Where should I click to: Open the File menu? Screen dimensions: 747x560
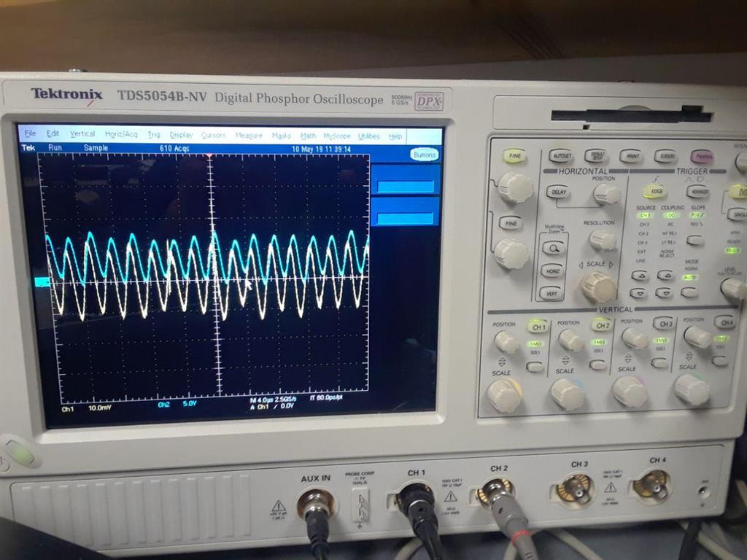coord(30,133)
